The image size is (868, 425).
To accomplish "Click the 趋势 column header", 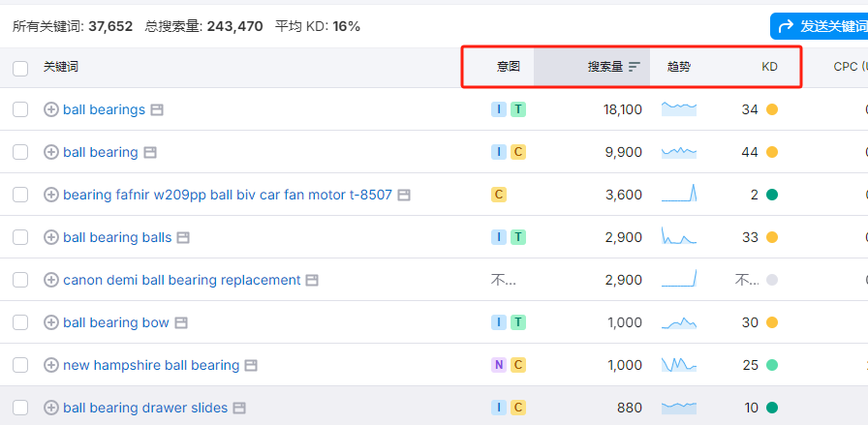I will pos(679,67).
